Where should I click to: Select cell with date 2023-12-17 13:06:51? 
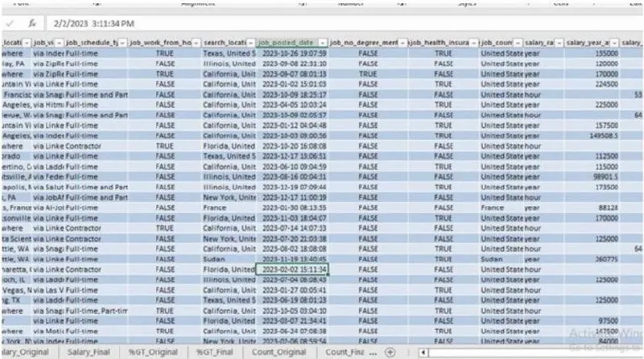click(x=292, y=156)
